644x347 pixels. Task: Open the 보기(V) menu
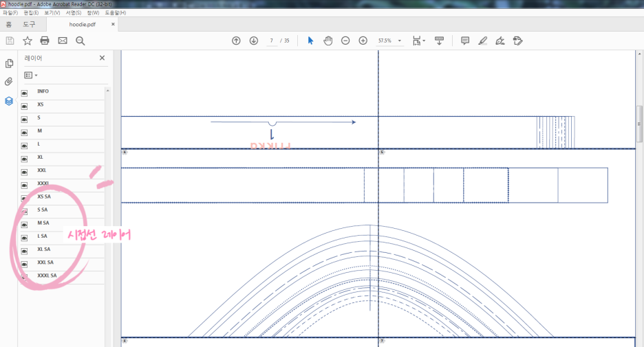click(x=52, y=13)
